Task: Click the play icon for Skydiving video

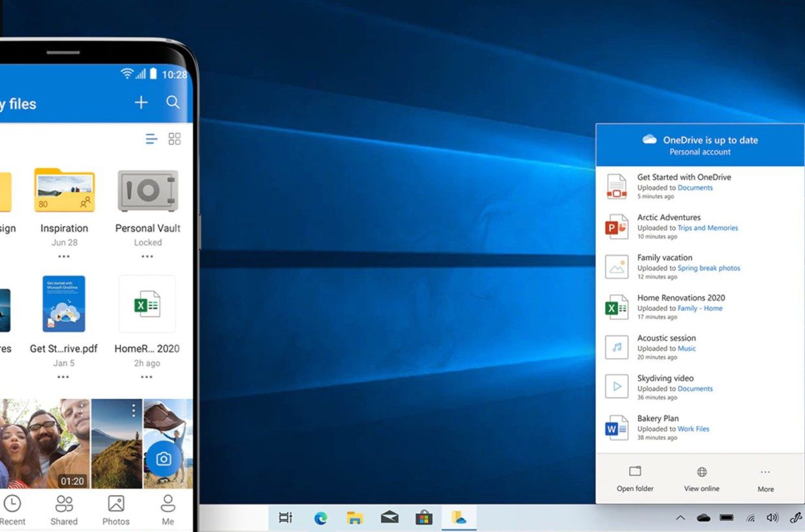Action: 617,387
